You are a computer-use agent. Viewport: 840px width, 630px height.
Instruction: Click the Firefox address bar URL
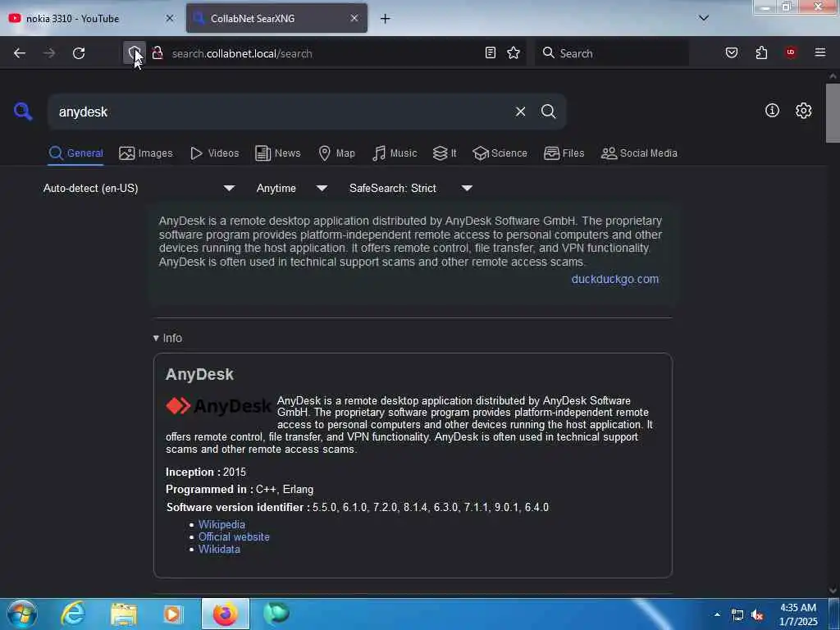point(242,53)
